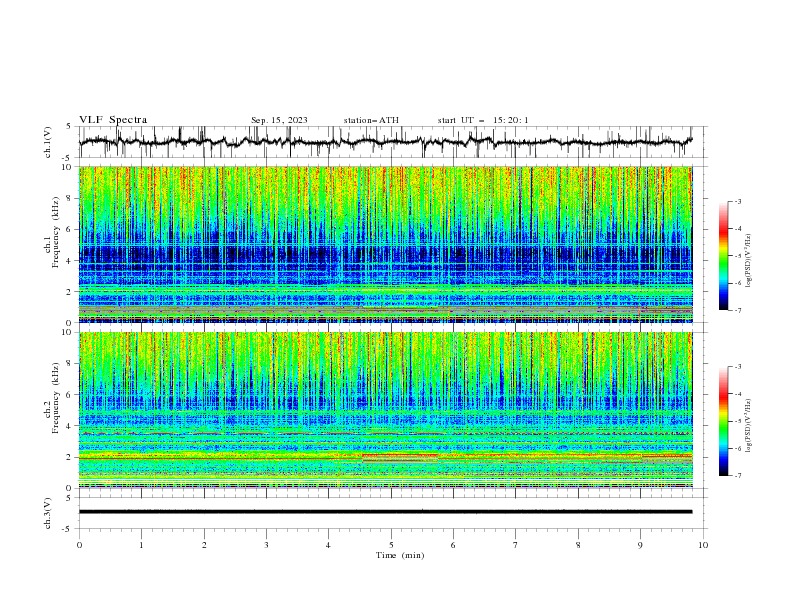The height and width of the screenshot is (612, 792).
Task: Click the ch.2 'Frequency (kHz)' axis label
Action: 55,398
